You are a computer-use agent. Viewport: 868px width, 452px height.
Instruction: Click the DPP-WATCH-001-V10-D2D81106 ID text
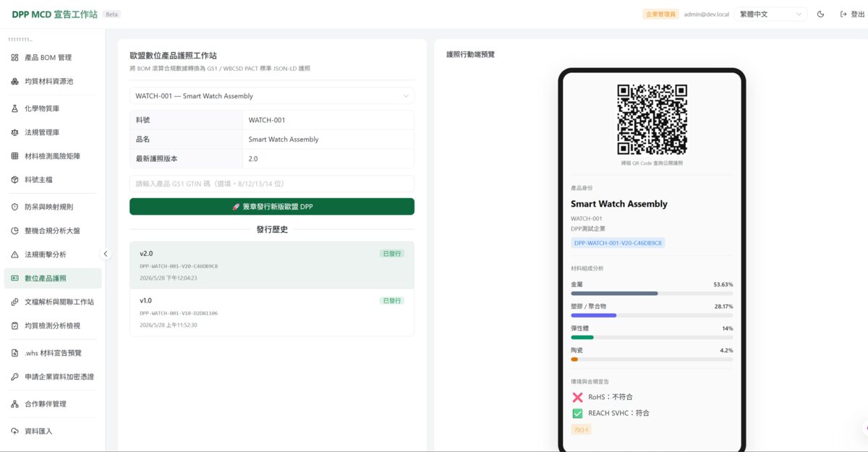pyautogui.click(x=179, y=313)
